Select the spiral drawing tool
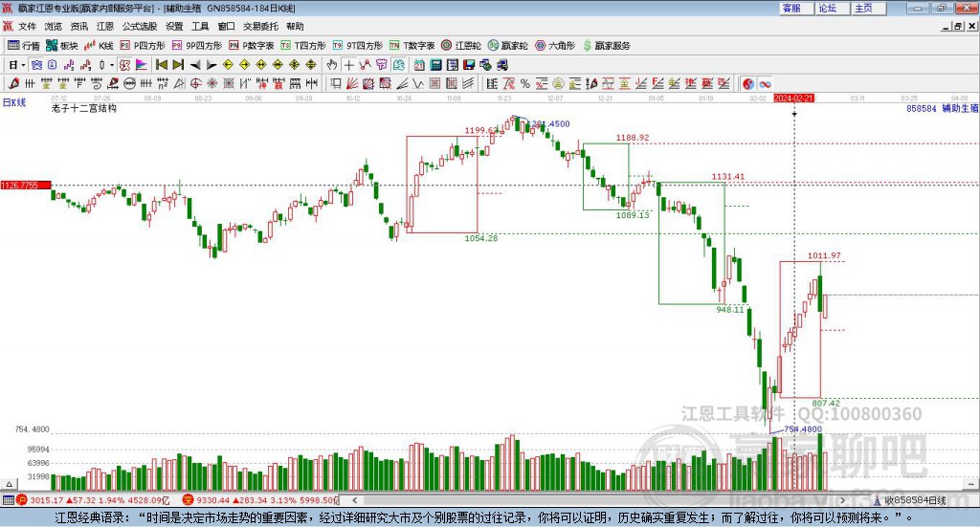This screenshot has height=527, width=980. [97, 83]
